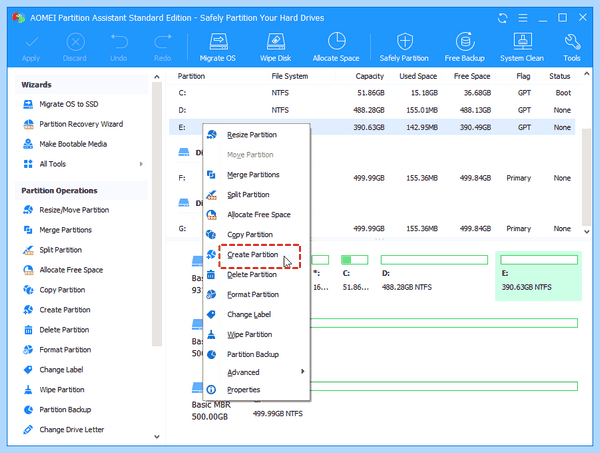Viewport: 600px width, 453px height.
Task: Click the Undo arrow icon
Action: pos(119,42)
